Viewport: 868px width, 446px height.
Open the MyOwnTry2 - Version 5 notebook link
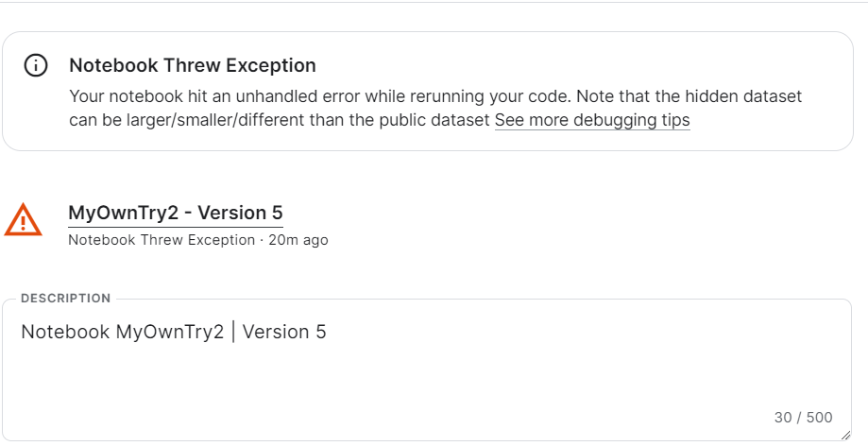[176, 213]
